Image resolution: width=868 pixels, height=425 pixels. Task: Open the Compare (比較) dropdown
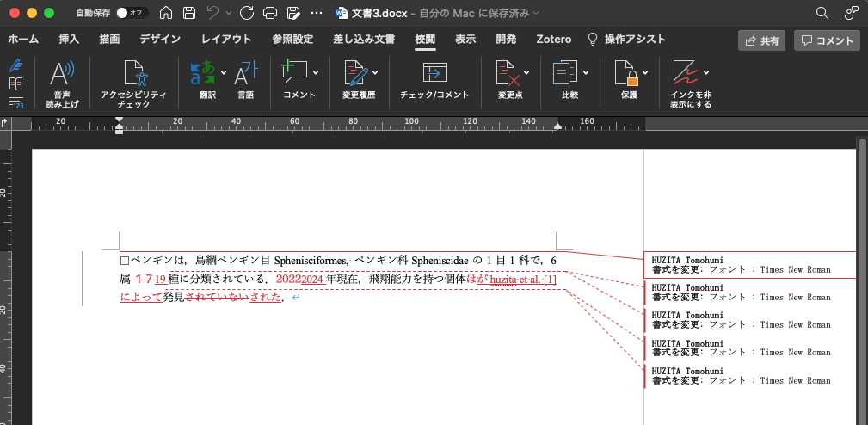586,72
